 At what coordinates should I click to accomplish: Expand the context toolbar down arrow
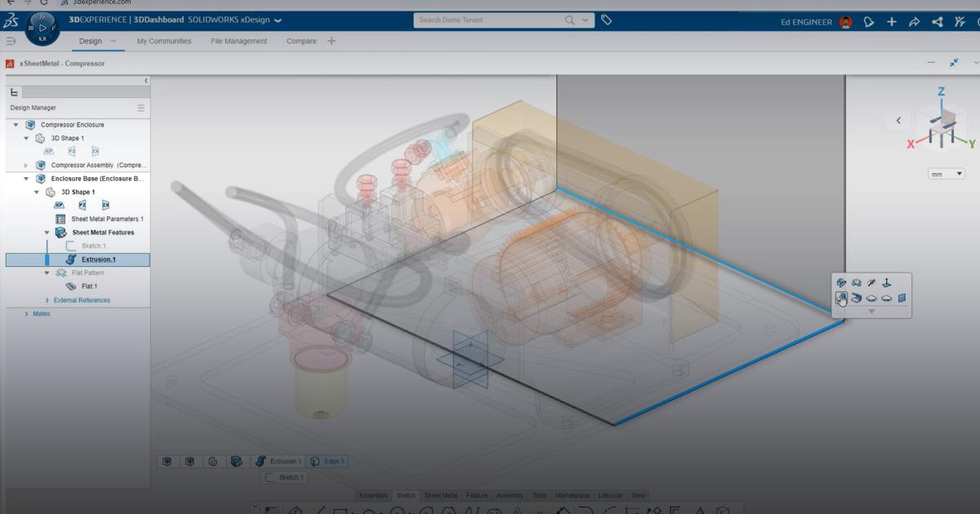(871, 311)
